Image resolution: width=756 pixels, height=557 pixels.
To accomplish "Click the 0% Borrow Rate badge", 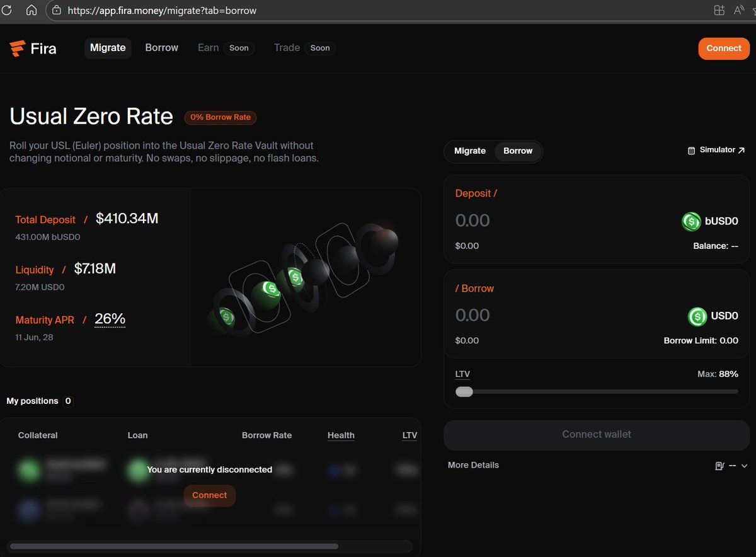I will pyautogui.click(x=220, y=117).
